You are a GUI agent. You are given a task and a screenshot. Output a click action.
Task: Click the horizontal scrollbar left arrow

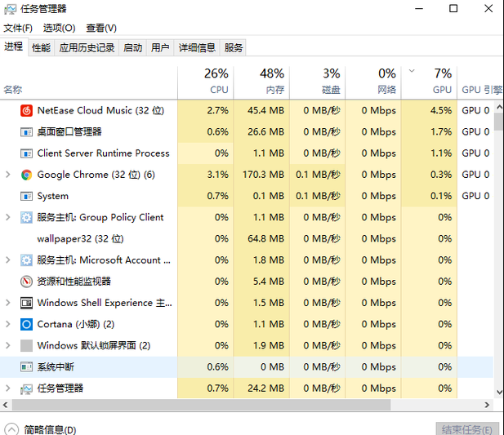coord(6,405)
